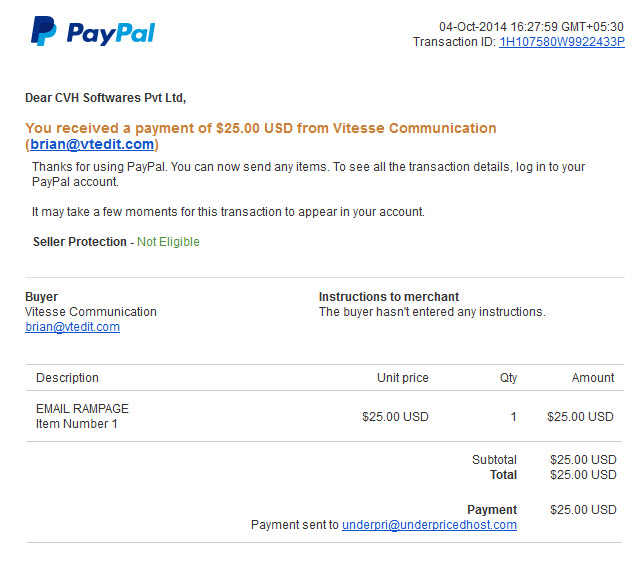Click the PayPal double-P logo icon
The height and width of the screenshot is (581, 644).
coord(44,31)
